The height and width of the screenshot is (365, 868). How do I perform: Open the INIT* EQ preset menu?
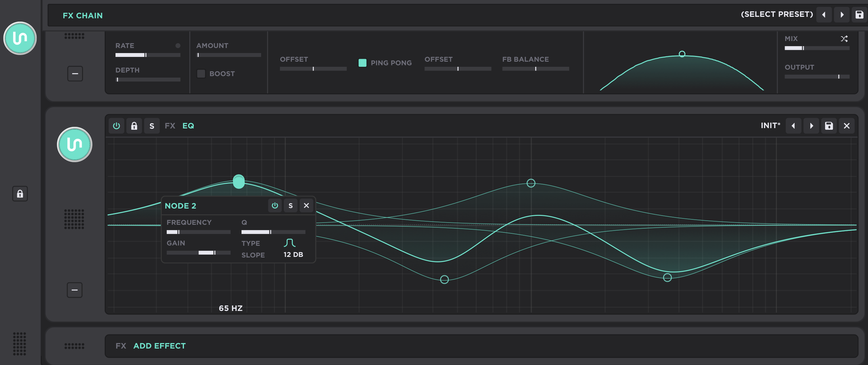click(770, 125)
